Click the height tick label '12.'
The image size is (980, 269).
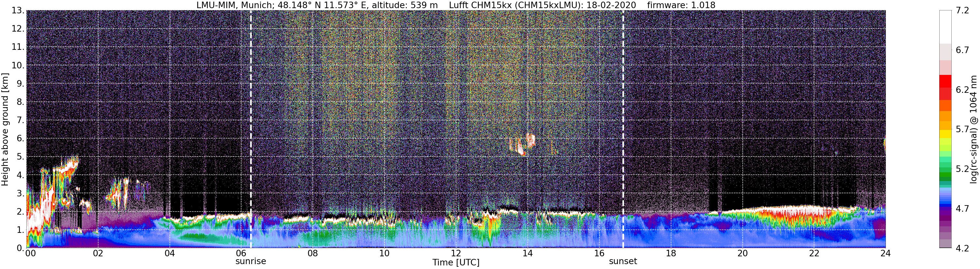[18, 29]
